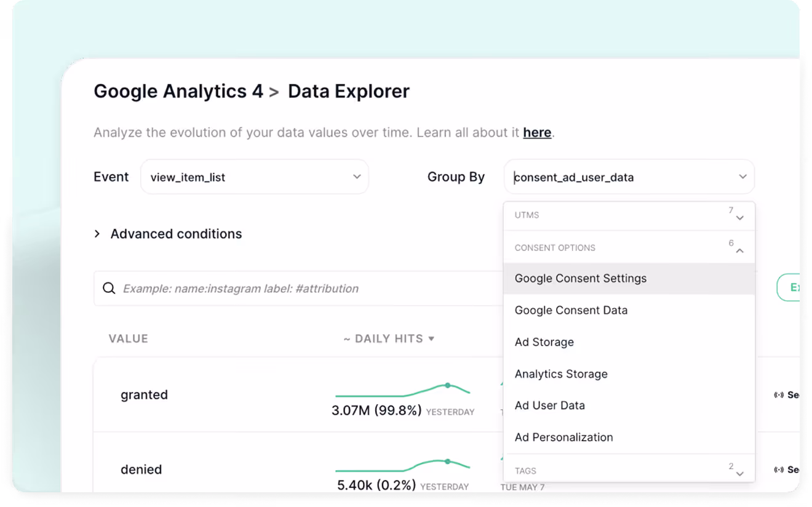Choose Ad Storage option

point(629,342)
